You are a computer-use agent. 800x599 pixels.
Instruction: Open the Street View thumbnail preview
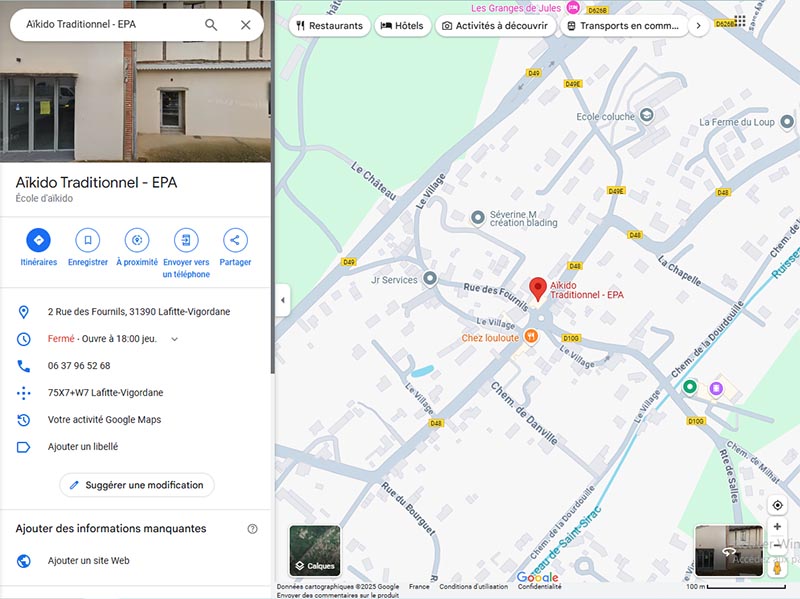click(x=728, y=551)
